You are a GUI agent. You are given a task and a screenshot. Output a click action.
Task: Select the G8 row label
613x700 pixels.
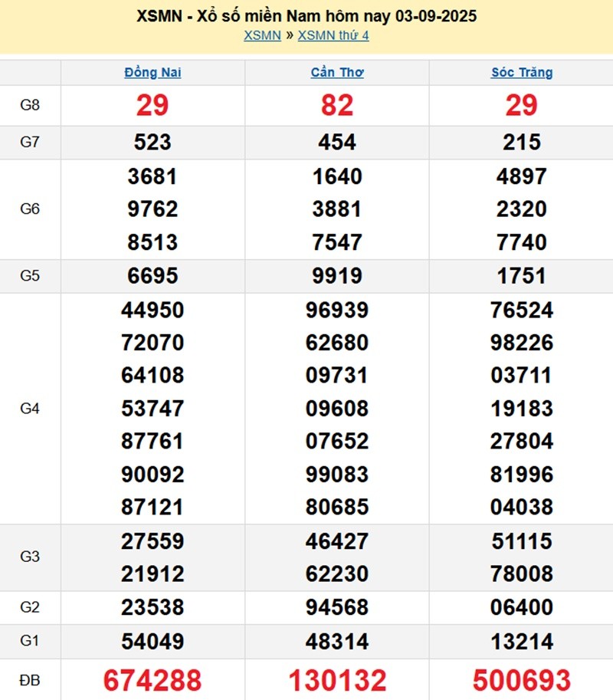click(x=30, y=106)
